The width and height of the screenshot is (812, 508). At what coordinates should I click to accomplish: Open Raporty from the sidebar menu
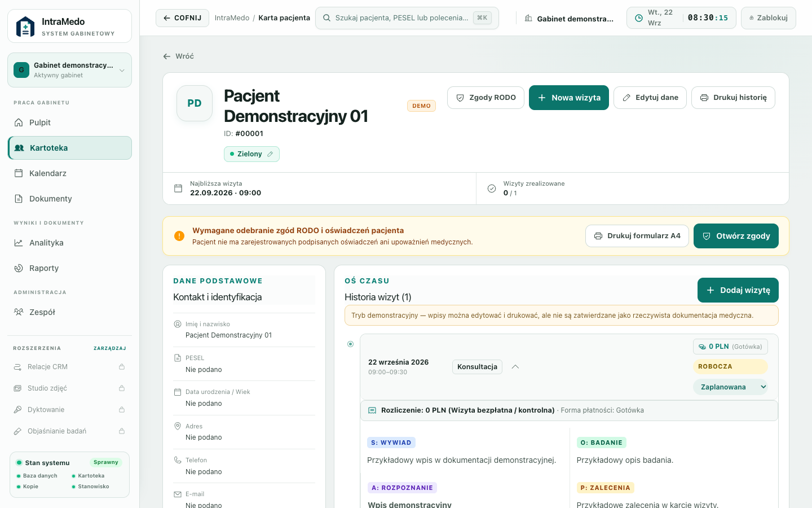[x=69, y=268]
